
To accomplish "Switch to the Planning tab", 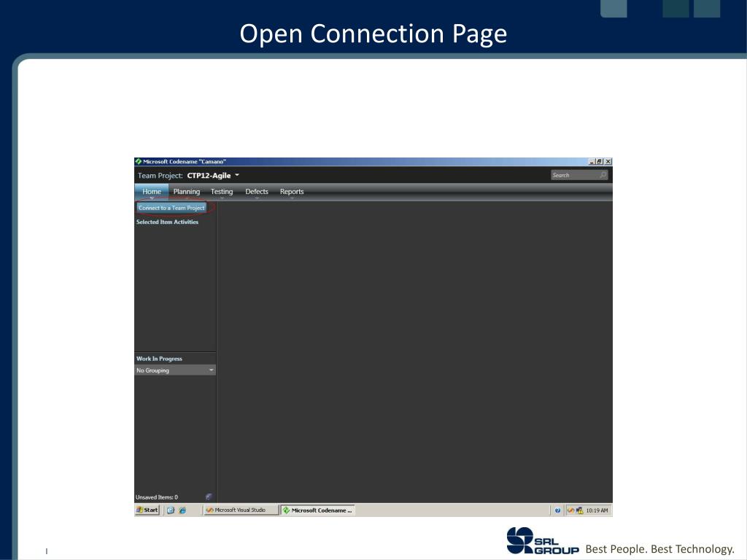I will coord(186,192).
